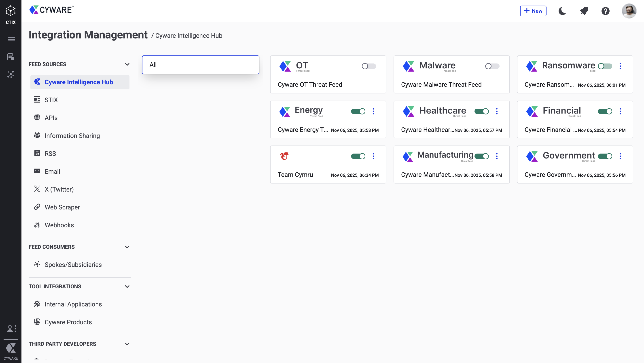This screenshot has height=363, width=644.
Task: Collapse the Feed Sources section
Action: 127,64
